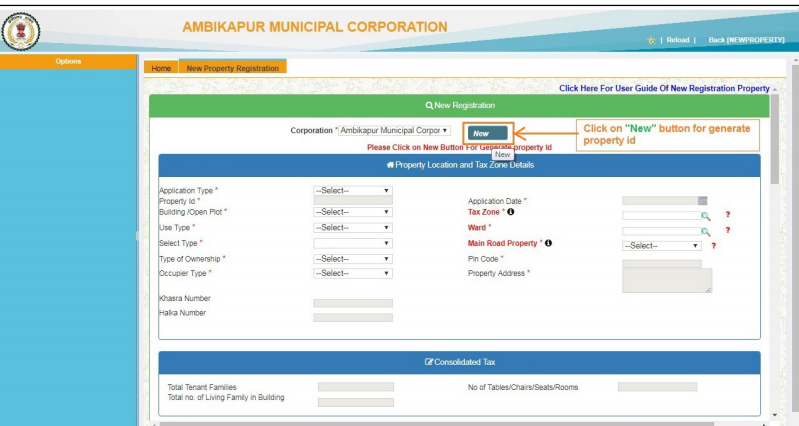Click the Total Tenant Families field
The image size is (799, 426).
coord(356,387)
